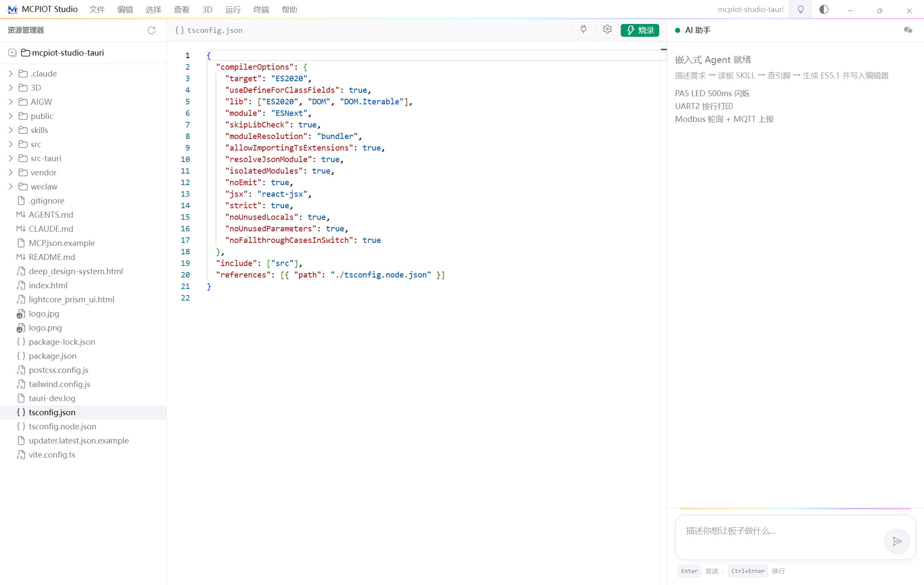The image size is (924, 585).
Task: Expand the src-tauri folder
Action: 11,158
